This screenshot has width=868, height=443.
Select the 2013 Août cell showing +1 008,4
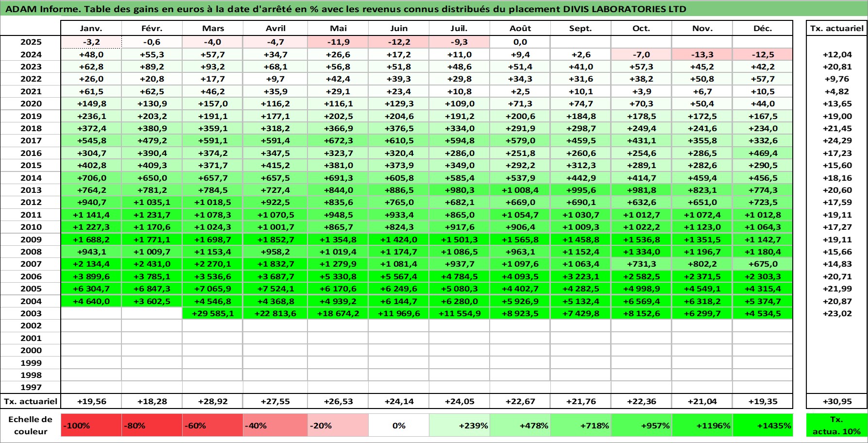(x=520, y=190)
